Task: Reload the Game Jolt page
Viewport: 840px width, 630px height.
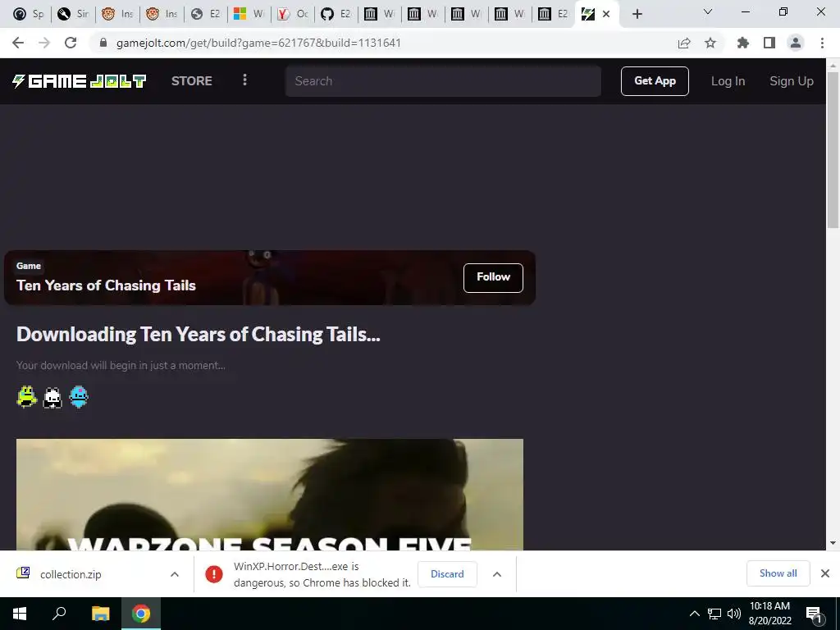Action: point(71,43)
